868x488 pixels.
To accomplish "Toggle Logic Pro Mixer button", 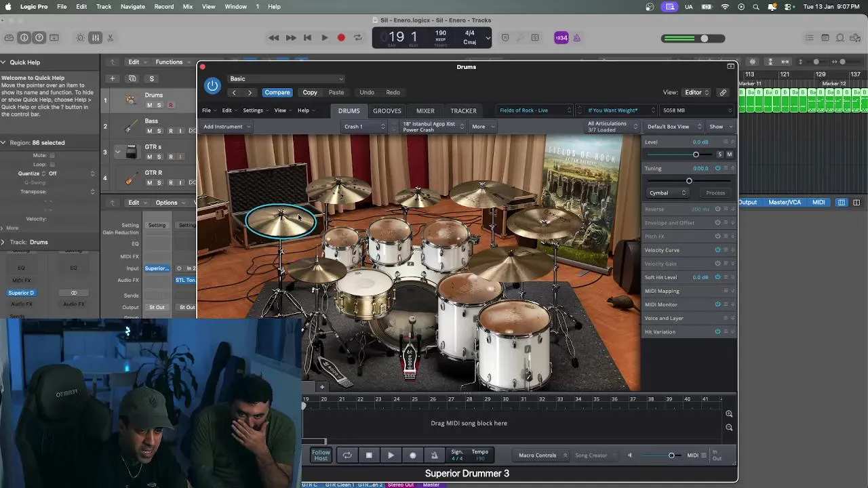I will [96, 38].
